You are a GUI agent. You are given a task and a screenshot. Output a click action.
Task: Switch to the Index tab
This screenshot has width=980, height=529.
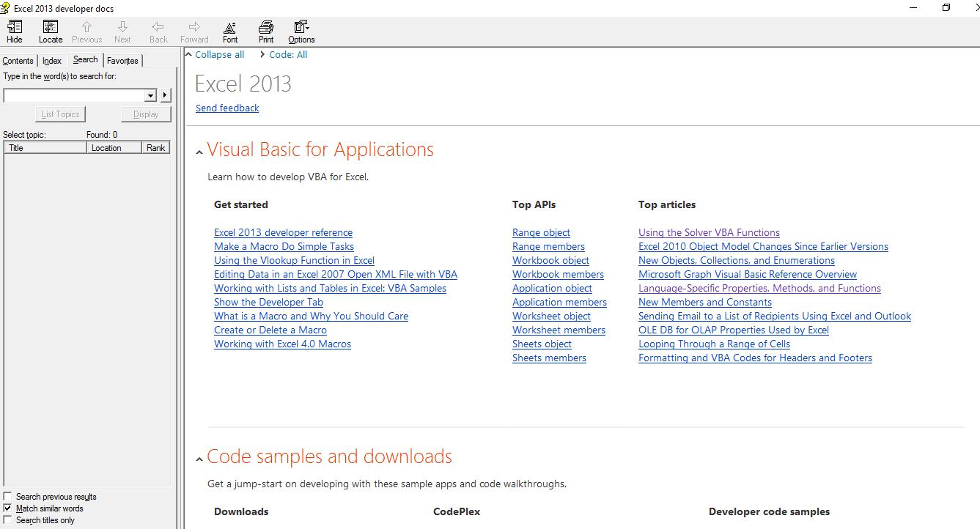[52, 61]
